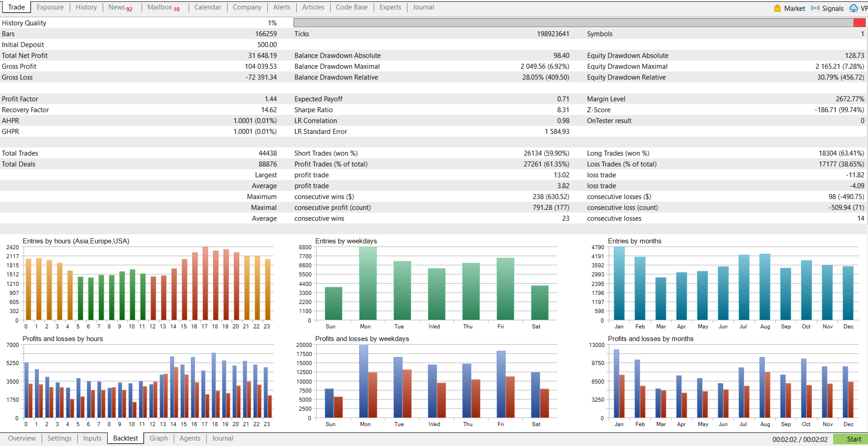Open the tester Agents tab
This screenshot has height=446, width=868.
(190, 438)
